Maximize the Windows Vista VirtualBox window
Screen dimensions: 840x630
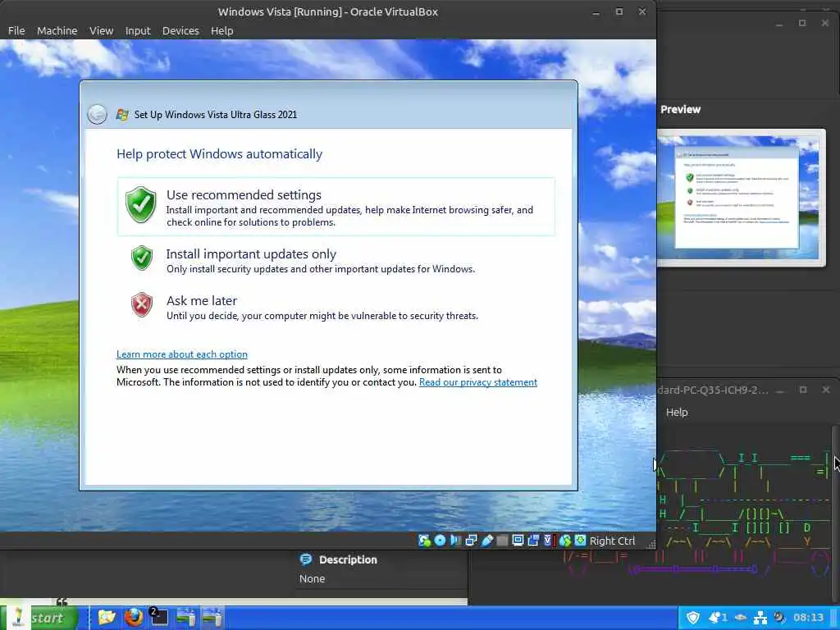coord(619,11)
